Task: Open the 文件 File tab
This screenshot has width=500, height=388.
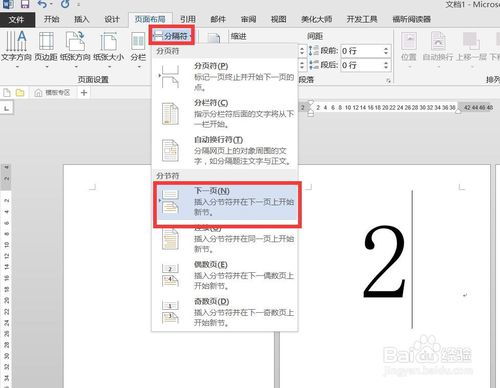Action: pos(16,20)
